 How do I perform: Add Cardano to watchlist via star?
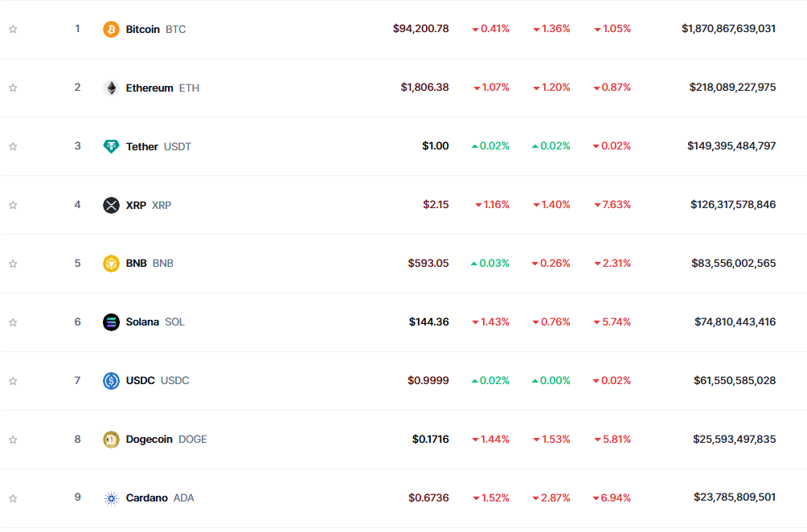13,498
